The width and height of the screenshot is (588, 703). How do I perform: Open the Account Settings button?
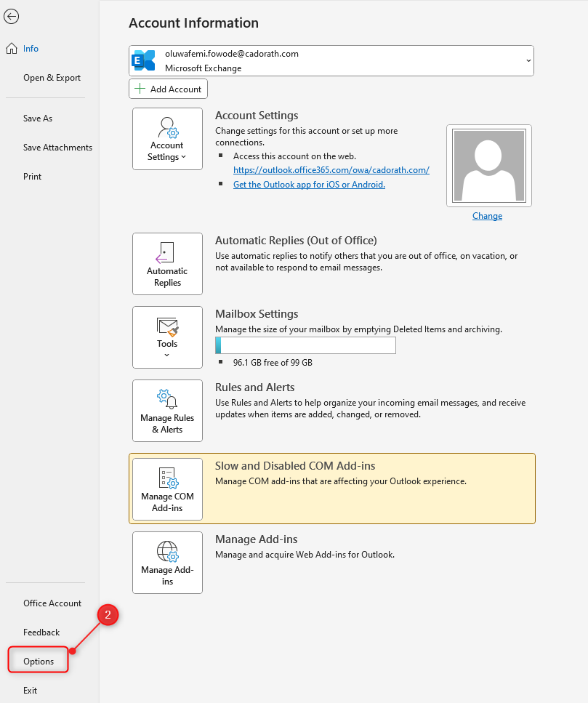coord(167,139)
